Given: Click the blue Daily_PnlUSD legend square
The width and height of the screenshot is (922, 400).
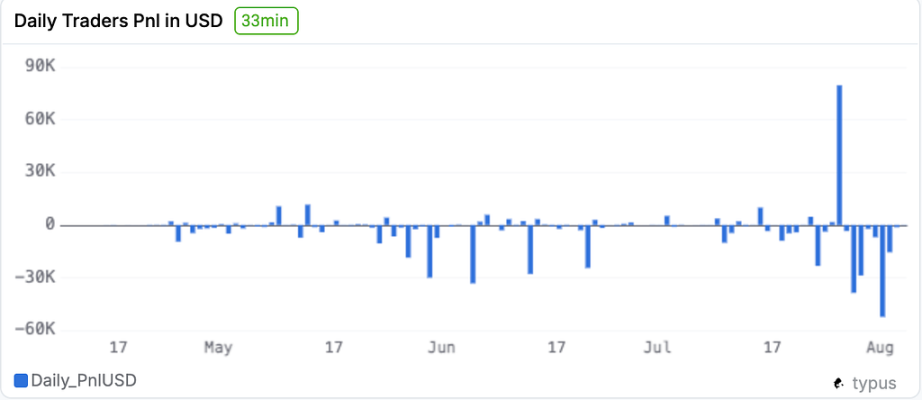Looking at the screenshot, I should (20, 380).
